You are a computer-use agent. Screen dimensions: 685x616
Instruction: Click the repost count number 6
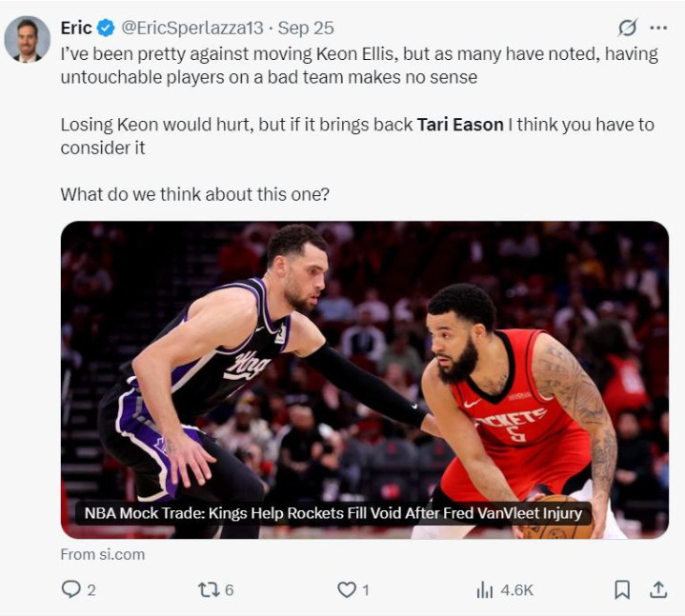(229, 590)
